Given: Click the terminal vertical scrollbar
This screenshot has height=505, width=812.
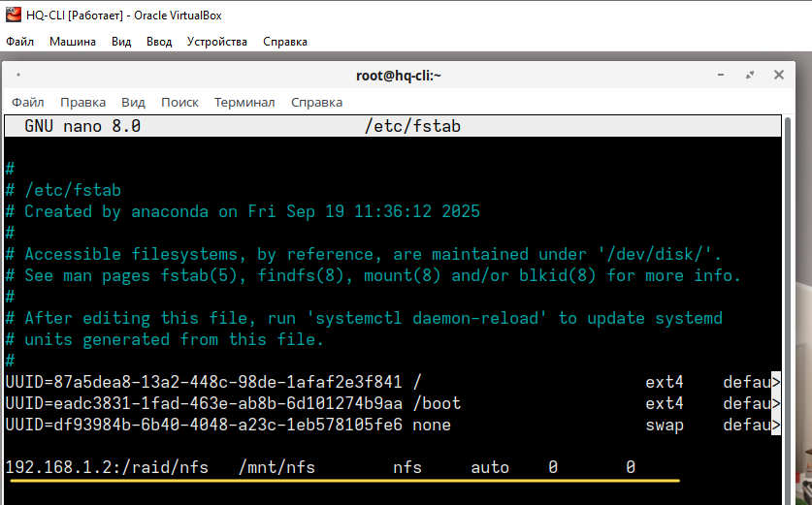Looking at the screenshot, I should [x=787, y=310].
